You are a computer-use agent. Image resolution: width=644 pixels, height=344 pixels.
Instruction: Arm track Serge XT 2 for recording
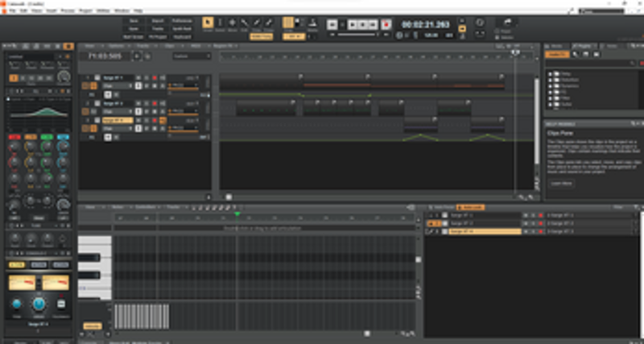(155, 104)
